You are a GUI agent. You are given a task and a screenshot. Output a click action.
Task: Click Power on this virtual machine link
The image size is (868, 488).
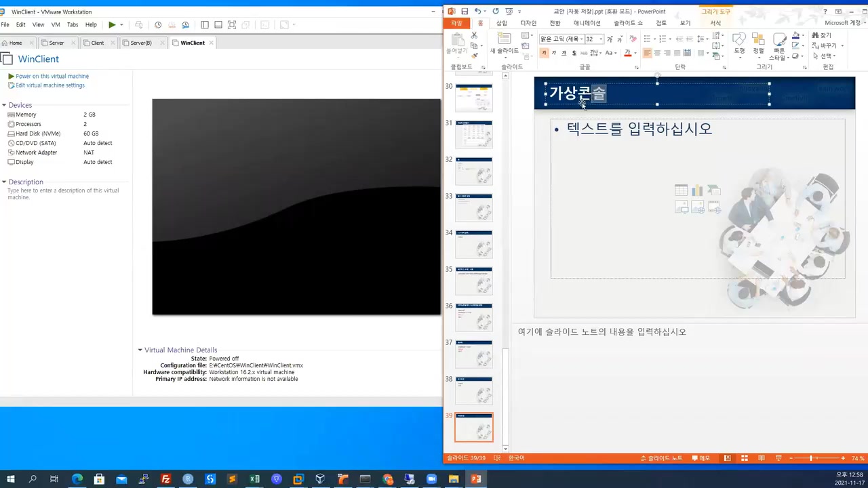point(52,76)
